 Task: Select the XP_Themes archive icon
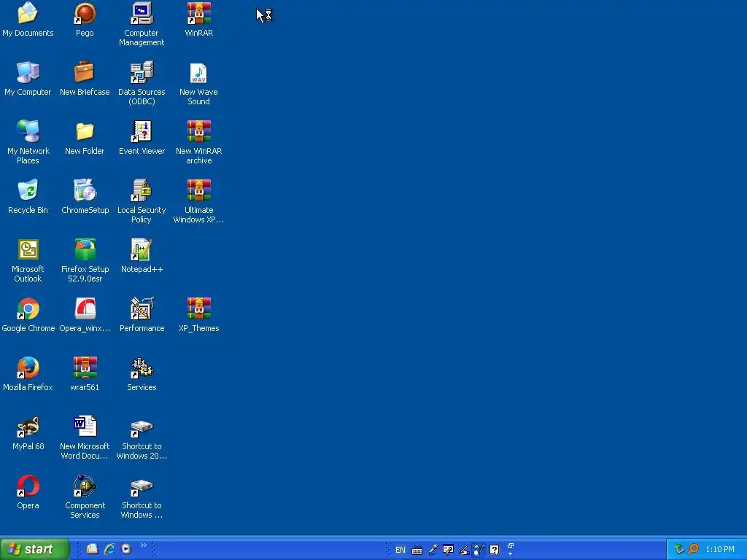click(198, 315)
